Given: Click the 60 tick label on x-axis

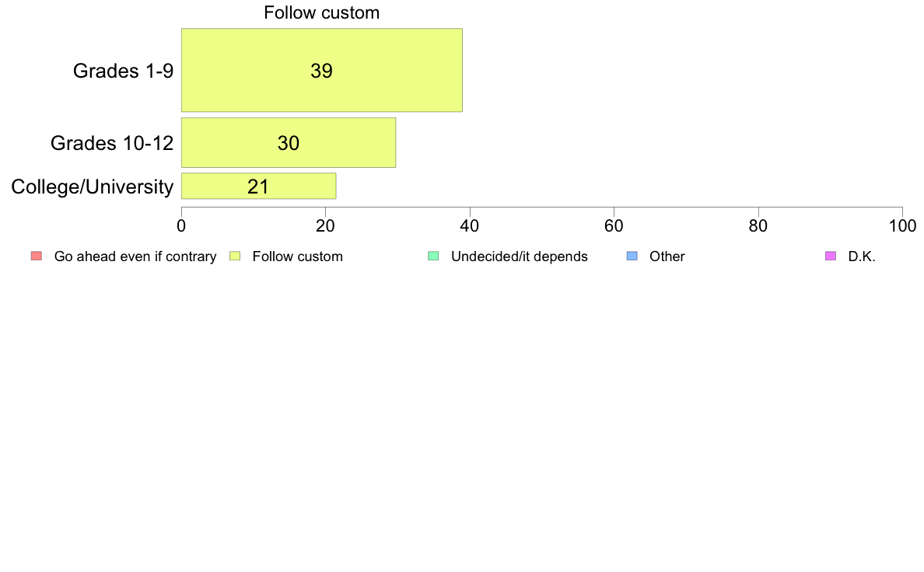Looking at the screenshot, I should [614, 226].
